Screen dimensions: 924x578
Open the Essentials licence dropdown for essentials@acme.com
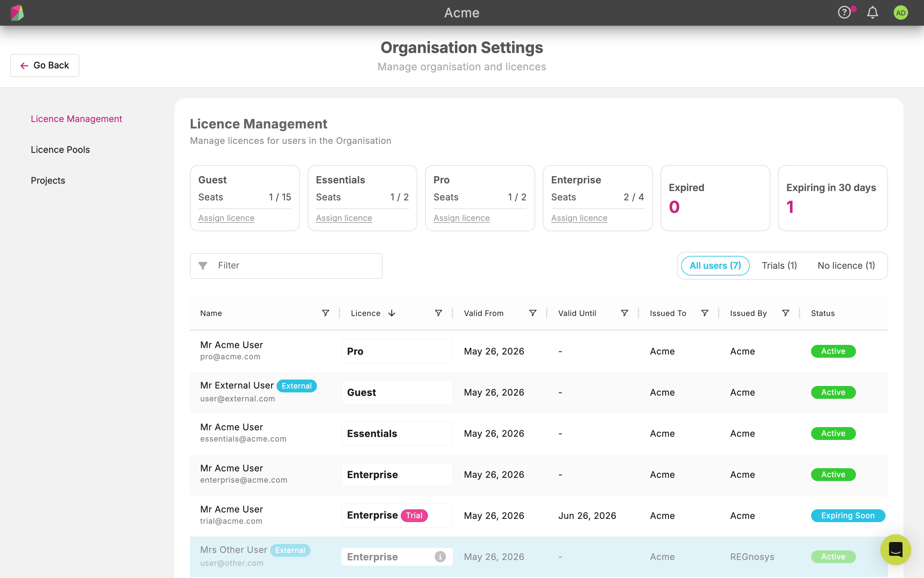pos(397,433)
